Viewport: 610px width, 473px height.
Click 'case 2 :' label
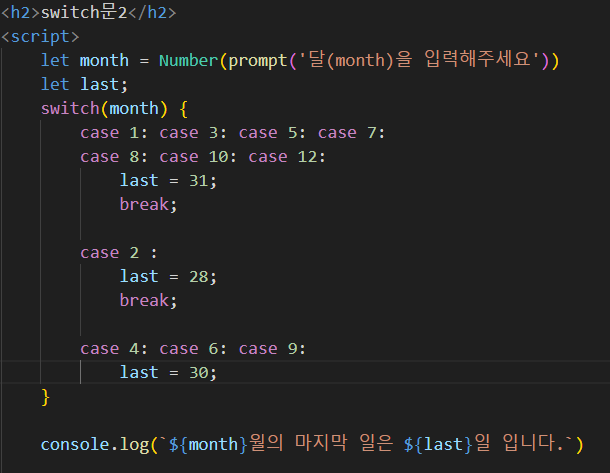coord(119,253)
